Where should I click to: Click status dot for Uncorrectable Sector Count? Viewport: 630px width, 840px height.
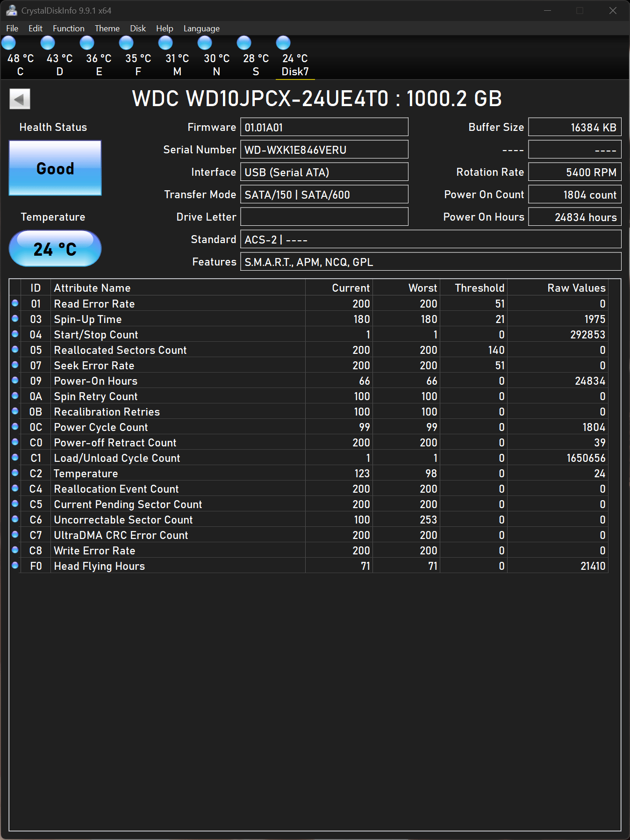pyautogui.click(x=15, y=519)
